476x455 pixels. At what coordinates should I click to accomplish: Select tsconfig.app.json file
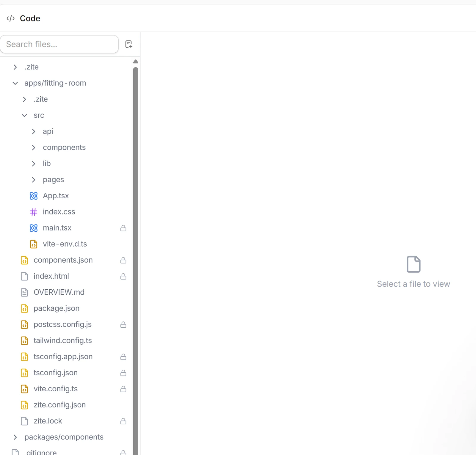click(63, 357)
